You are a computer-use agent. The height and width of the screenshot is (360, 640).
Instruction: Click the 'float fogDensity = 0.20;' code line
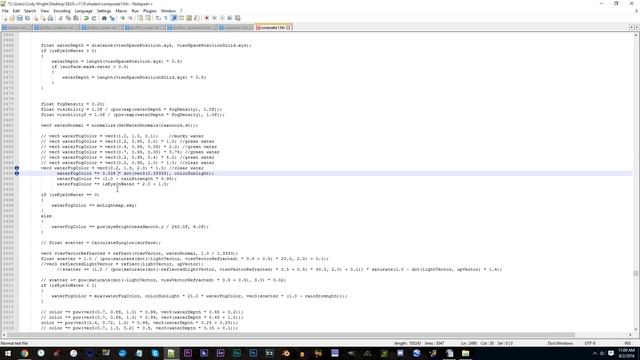click(x=73, y=104)
